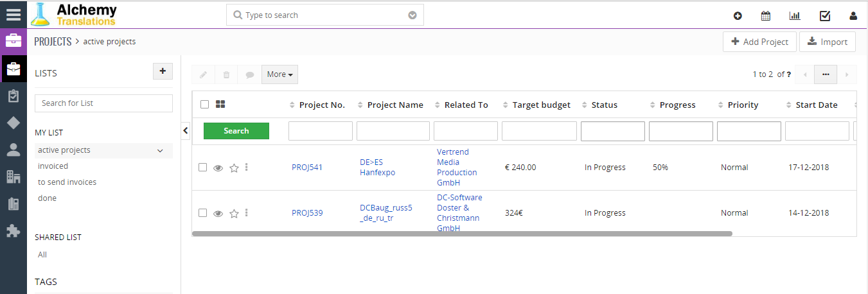Select the 'to send invoices' list
Viewport: 868px width, 294px height.
click(67, 182)
